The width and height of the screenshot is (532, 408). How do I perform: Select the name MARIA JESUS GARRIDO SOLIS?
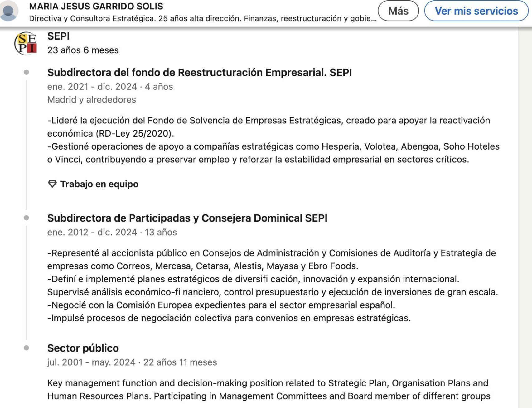pyautogui.click(x=96, y=6)
